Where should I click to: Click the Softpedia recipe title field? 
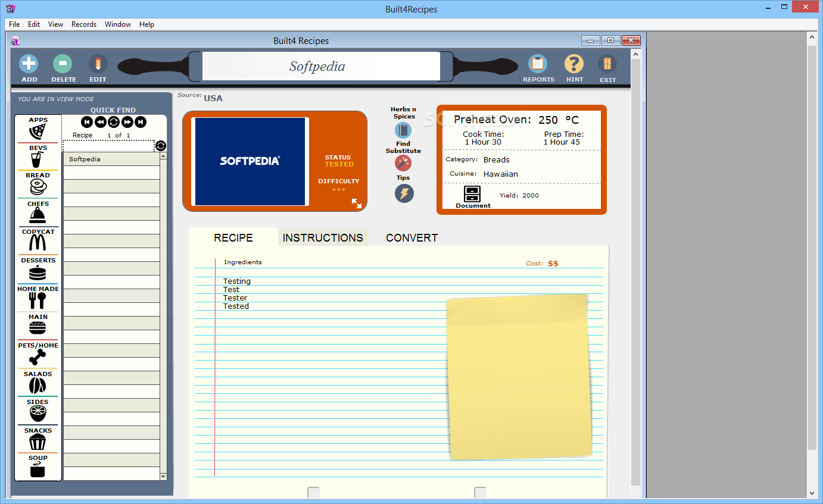point(320,66)
